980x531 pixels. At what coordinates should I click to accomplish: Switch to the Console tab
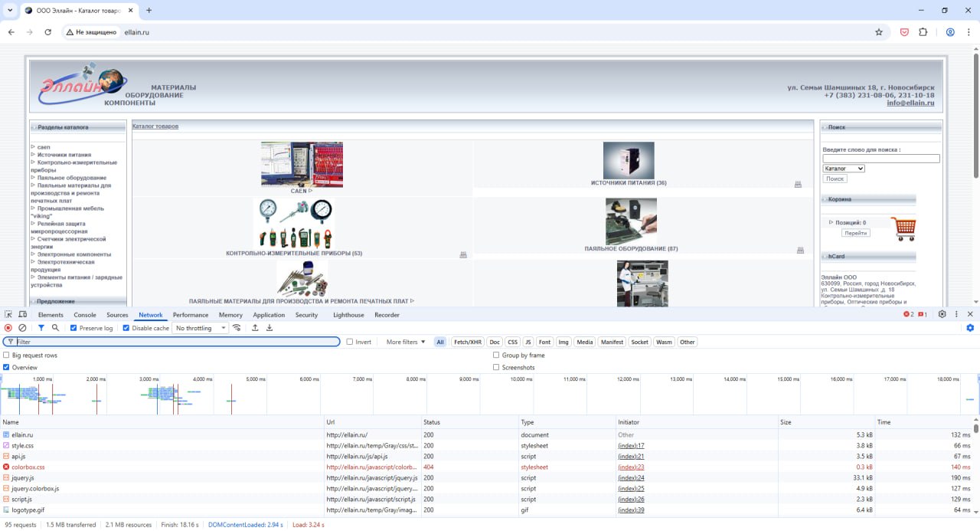pyautogui.click(x=85, y=315)
